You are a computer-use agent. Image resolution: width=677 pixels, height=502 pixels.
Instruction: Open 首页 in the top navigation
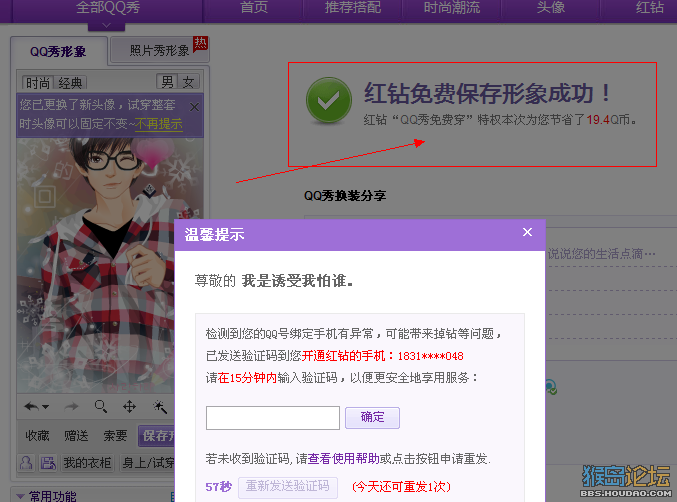pyautogui.click(x=254, y=8)
